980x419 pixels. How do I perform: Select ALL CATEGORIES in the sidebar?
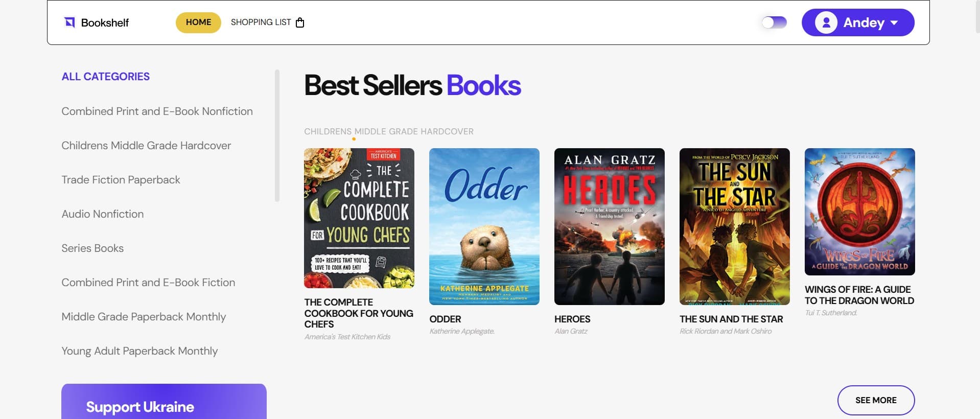tap(106, 77)
